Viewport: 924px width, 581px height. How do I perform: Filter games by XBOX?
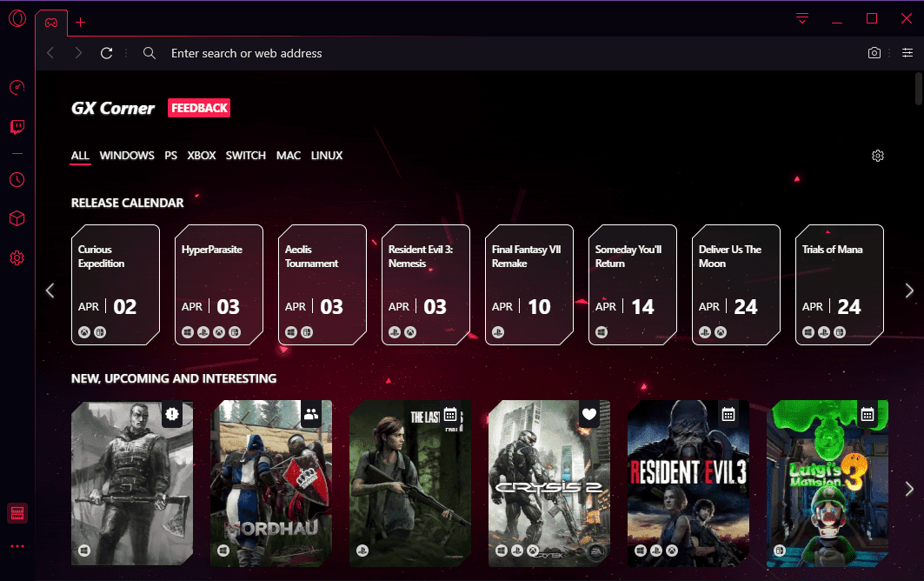point(202,156)
